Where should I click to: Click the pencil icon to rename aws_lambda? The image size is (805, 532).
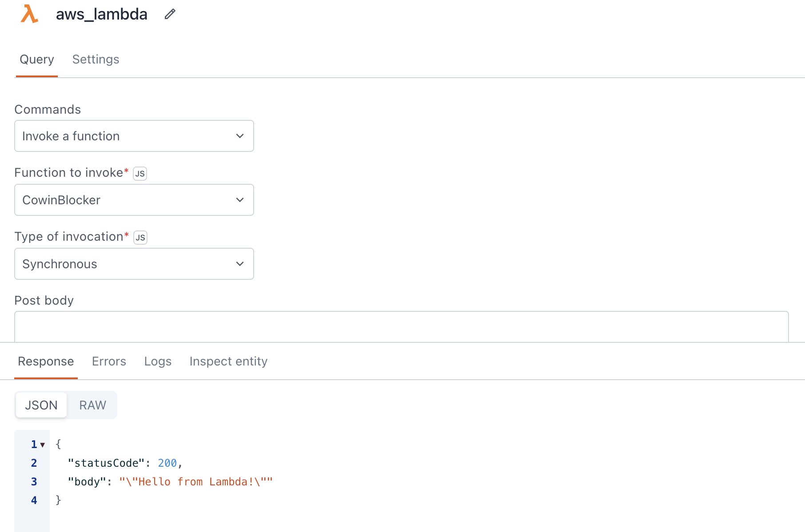click(170, 14)
